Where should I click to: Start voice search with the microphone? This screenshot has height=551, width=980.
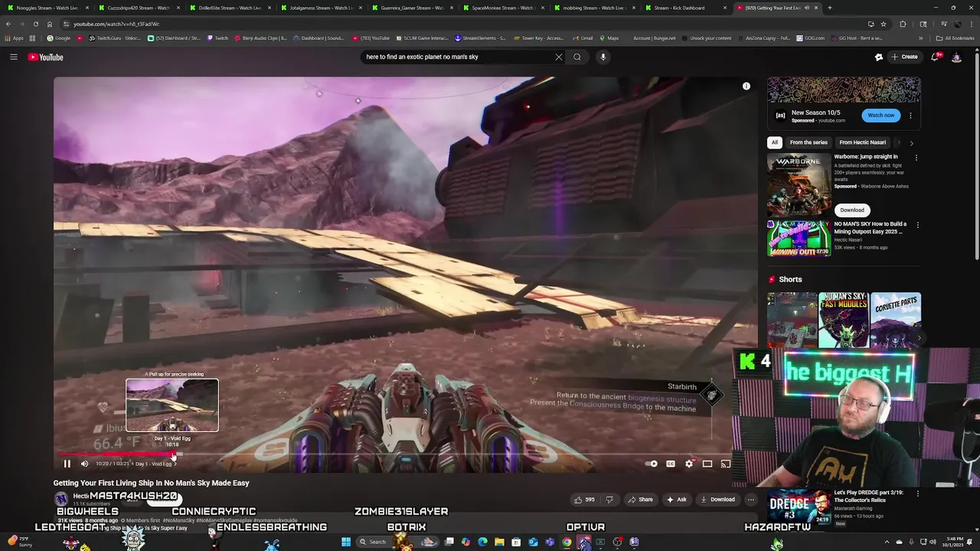click(603, 57)
